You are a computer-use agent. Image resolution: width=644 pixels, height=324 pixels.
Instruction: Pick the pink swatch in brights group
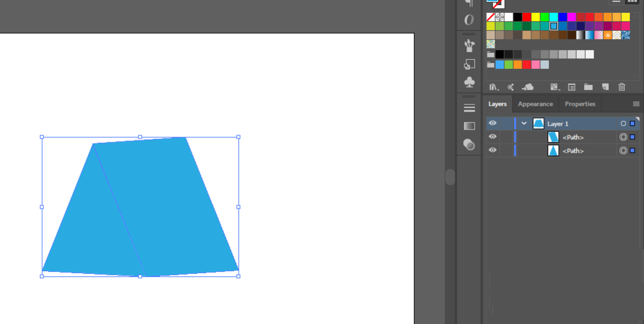(535, 65)
